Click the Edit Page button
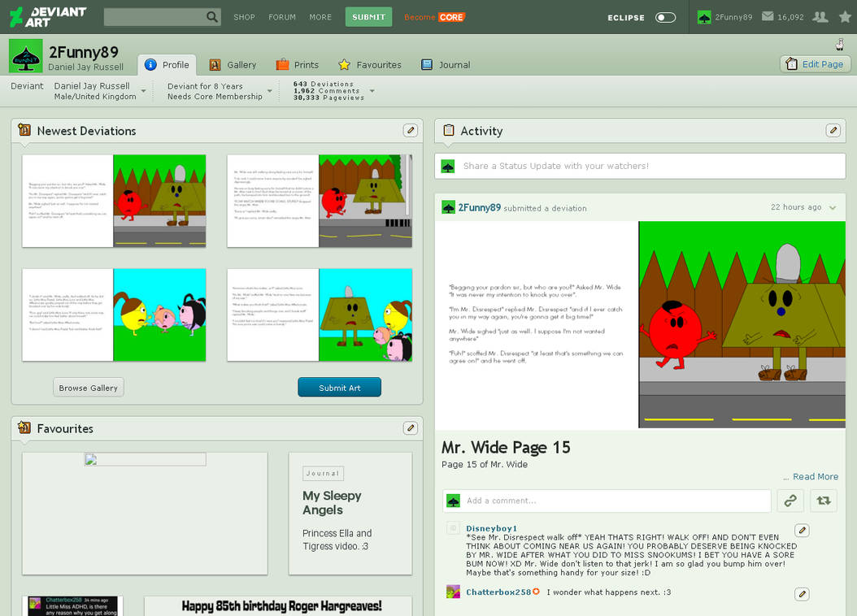The width and height of the screenshot is (857, 616). coord(815,64)
